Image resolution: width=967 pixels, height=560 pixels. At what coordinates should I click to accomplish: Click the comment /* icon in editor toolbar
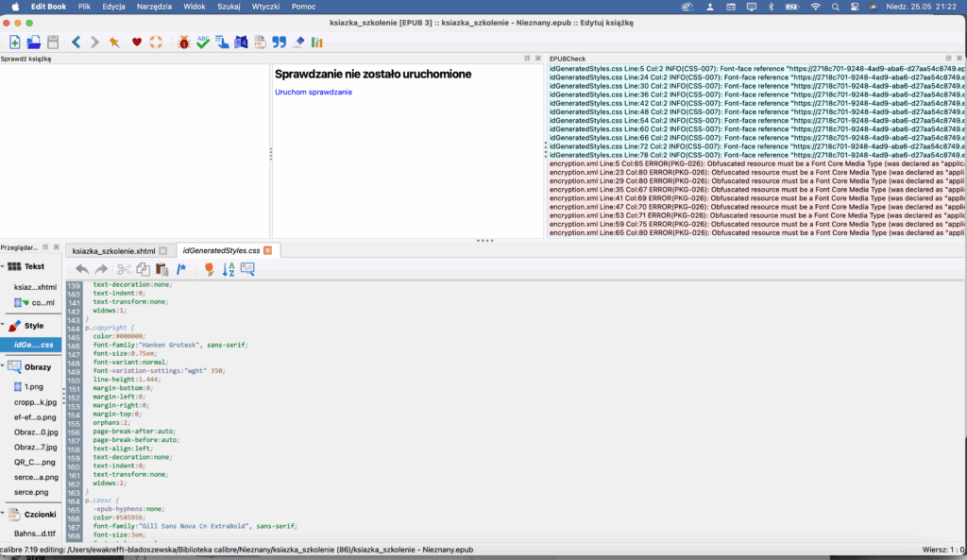pos(182,269)
